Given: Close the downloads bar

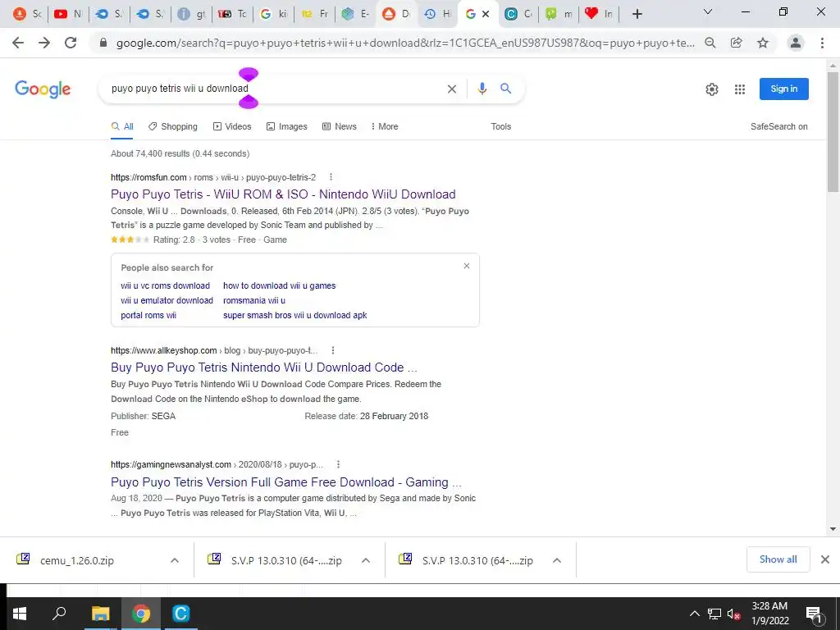Looking at the screenshot, I should (x=825, y=559).
